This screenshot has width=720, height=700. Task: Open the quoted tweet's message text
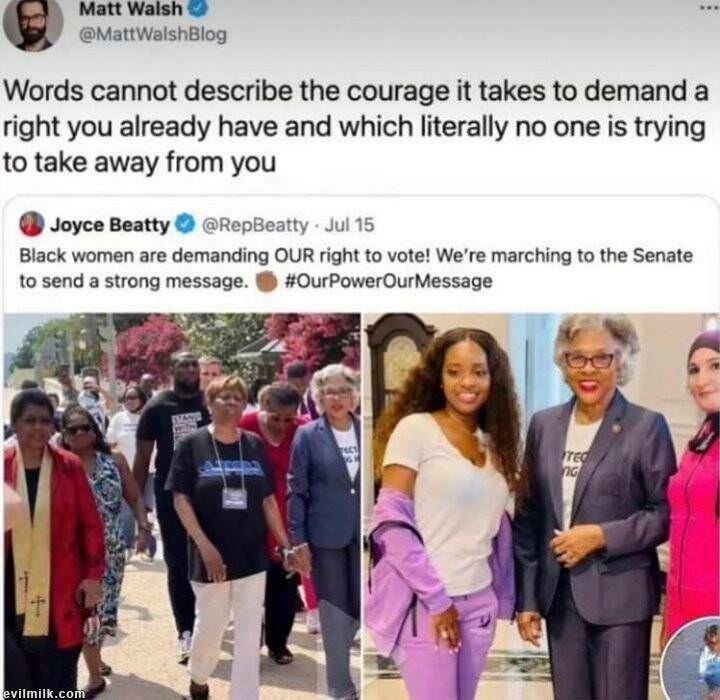[x=356, y=268]
